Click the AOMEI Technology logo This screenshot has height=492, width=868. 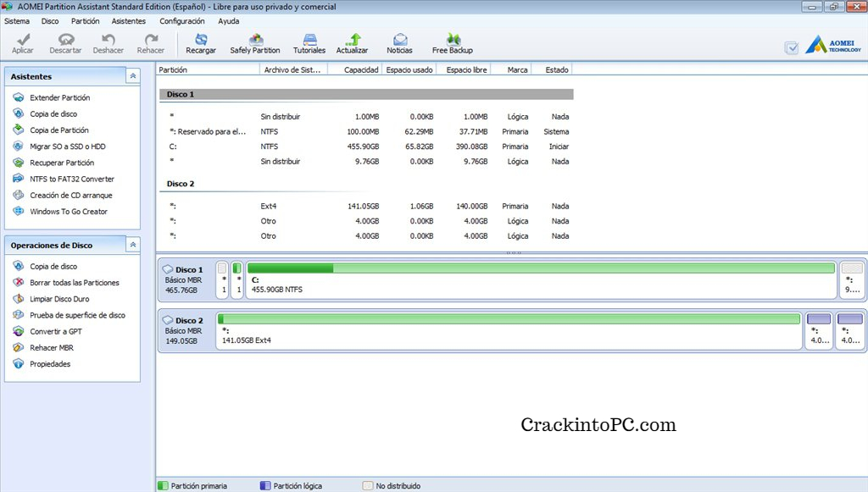pos(833,44)
